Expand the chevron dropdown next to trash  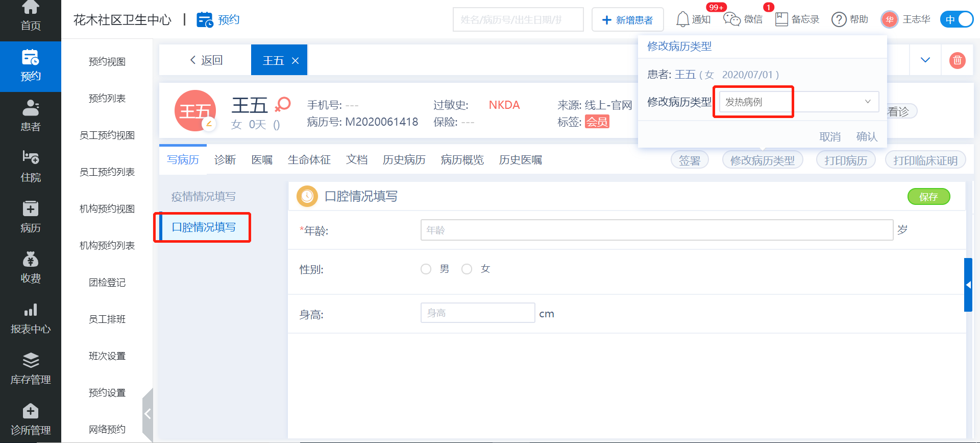pos(925,60)
